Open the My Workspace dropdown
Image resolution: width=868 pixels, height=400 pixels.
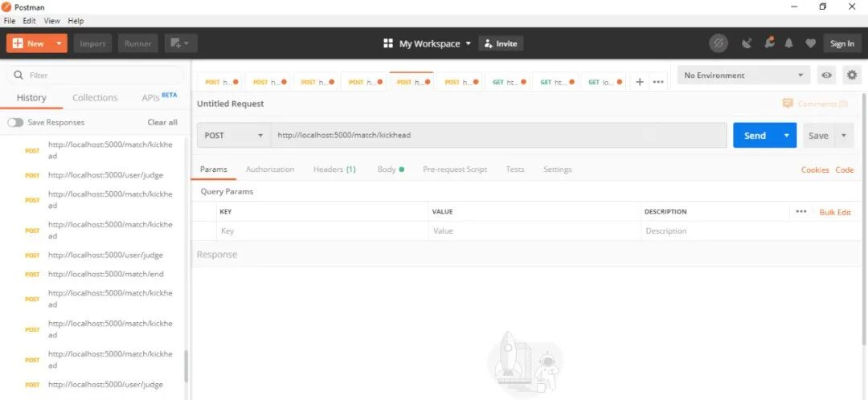point(427,43)
